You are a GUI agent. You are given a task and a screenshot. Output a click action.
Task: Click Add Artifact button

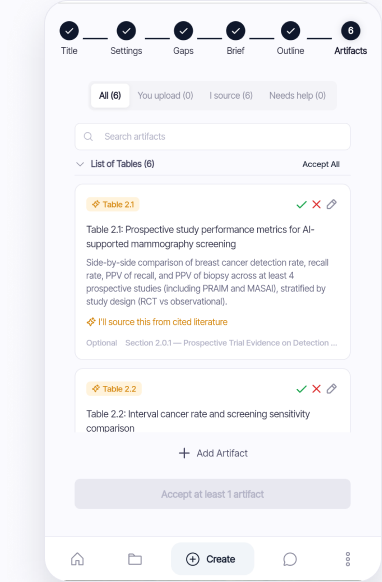213,453
